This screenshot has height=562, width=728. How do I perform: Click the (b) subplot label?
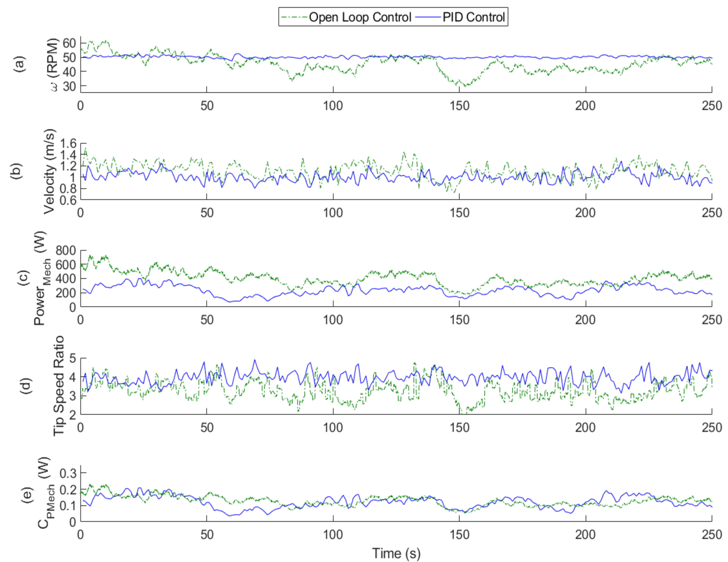[x=17, y=171]
